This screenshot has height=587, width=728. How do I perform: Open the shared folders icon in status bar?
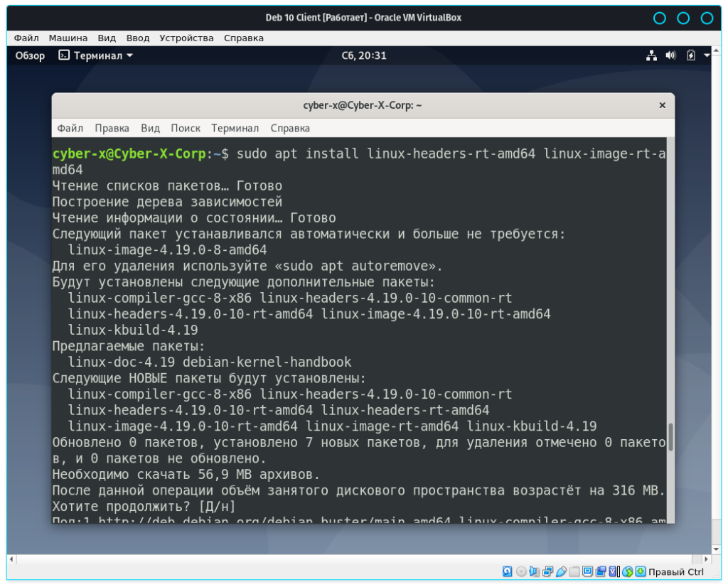click(x=575, y=572)
